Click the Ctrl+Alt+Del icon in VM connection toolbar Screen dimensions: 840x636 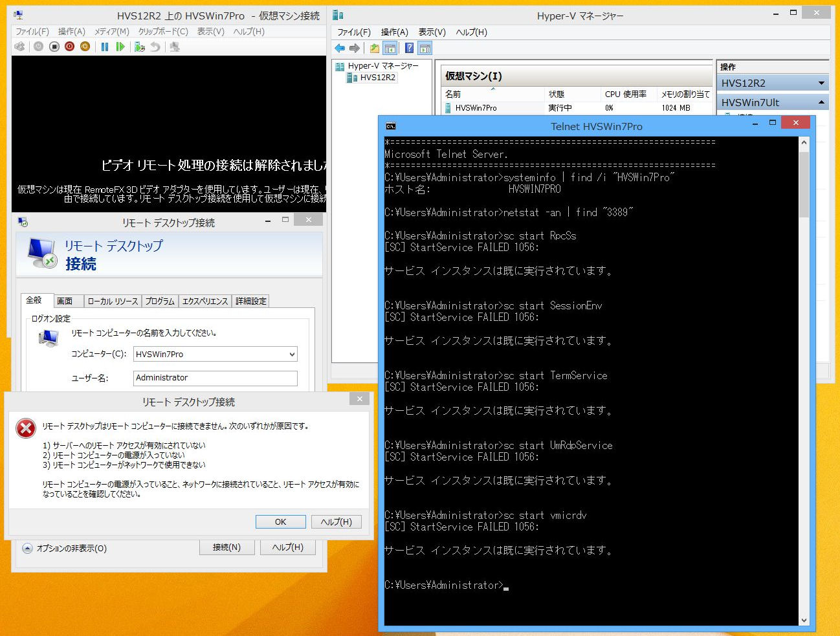coord(20,47)
